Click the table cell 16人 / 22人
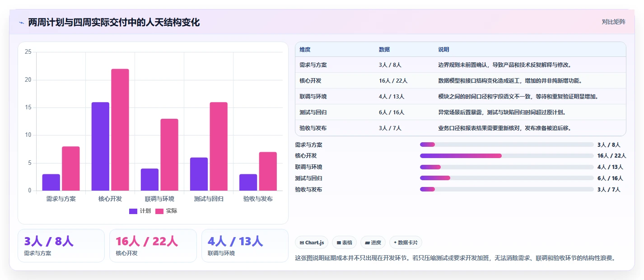This screenshot has height=280, width=644. (393, 81)
